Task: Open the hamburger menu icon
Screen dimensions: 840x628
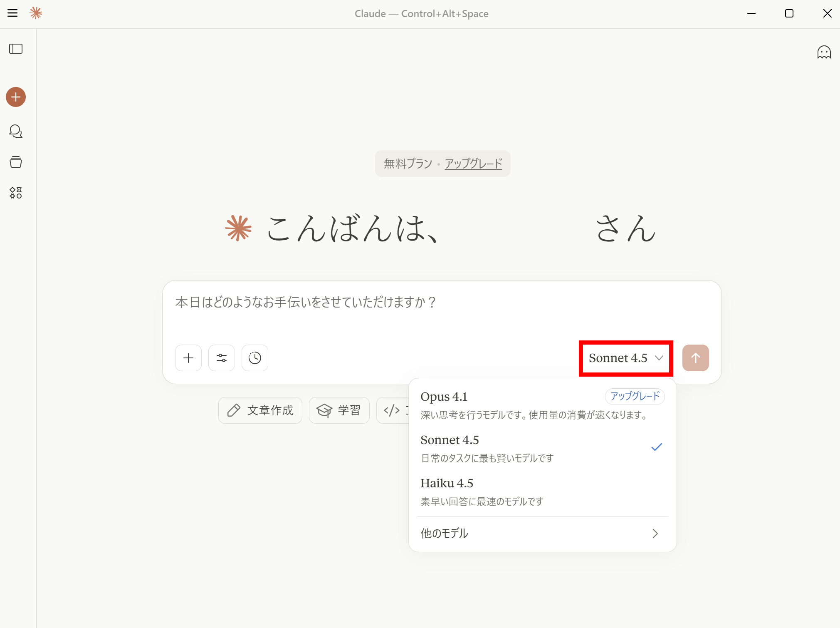Action: (x=12, y=13)
